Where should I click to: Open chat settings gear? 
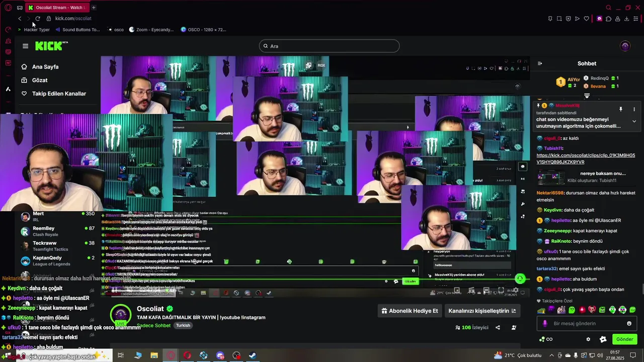point(588,339)
